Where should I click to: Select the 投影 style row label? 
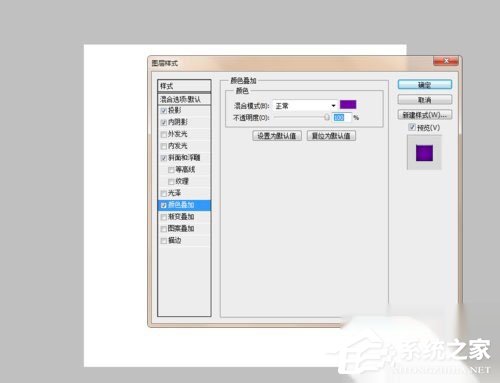tap(175, 110)
